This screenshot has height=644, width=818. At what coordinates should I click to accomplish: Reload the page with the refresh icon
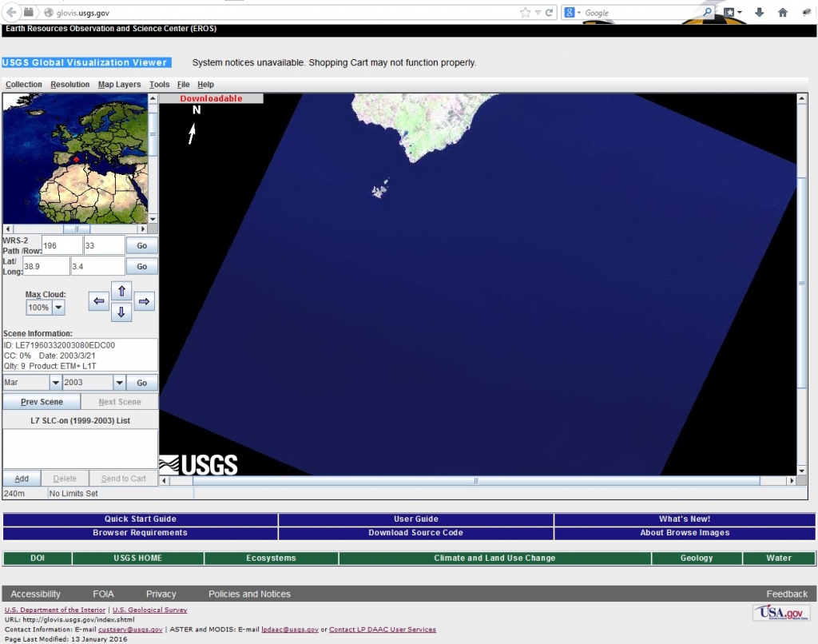point(550,13)
